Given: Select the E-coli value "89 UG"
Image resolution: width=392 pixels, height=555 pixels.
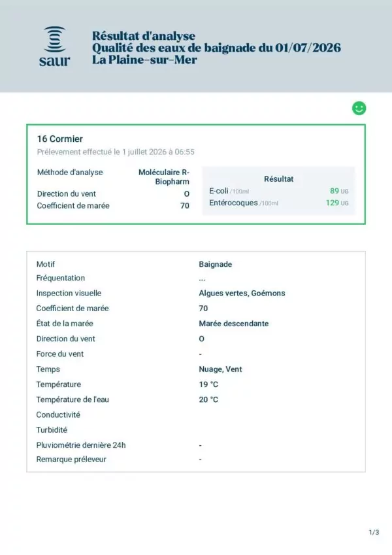Looking at the screenshot, I should point(339,191).
